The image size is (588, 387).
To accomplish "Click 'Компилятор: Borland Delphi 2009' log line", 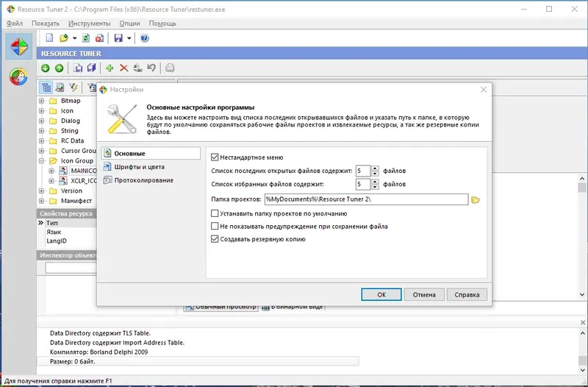I will click(99, 352).
